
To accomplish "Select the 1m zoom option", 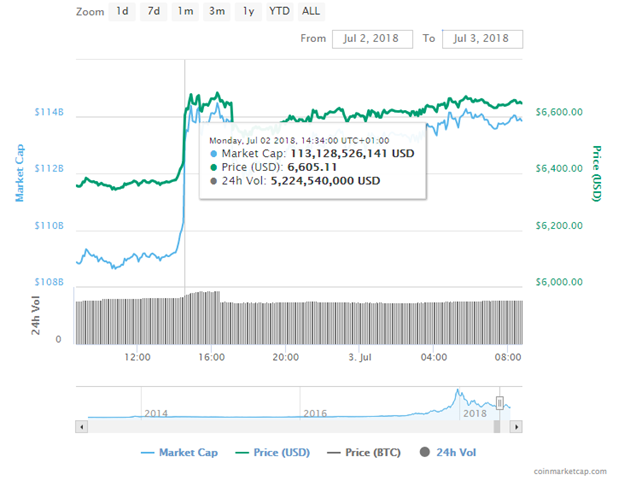I will [185, 12].
